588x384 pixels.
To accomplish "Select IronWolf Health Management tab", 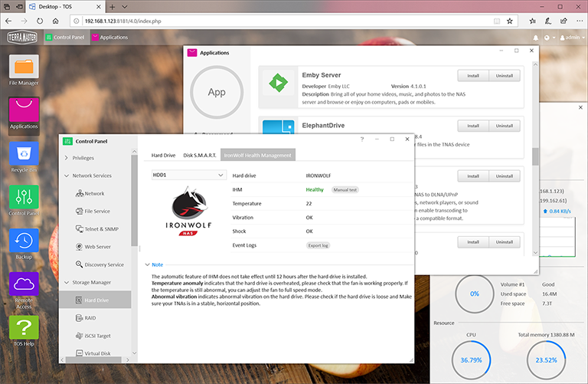I will click(x=257, y=155).
